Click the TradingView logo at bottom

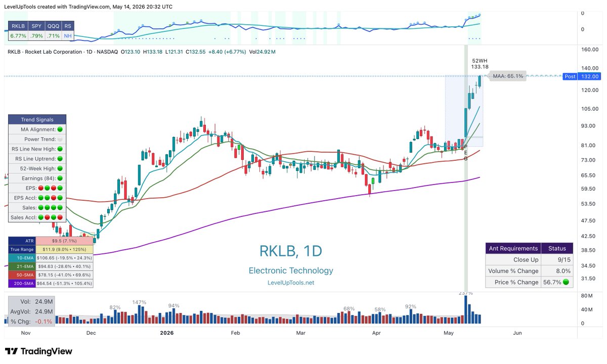click(38, 351)
